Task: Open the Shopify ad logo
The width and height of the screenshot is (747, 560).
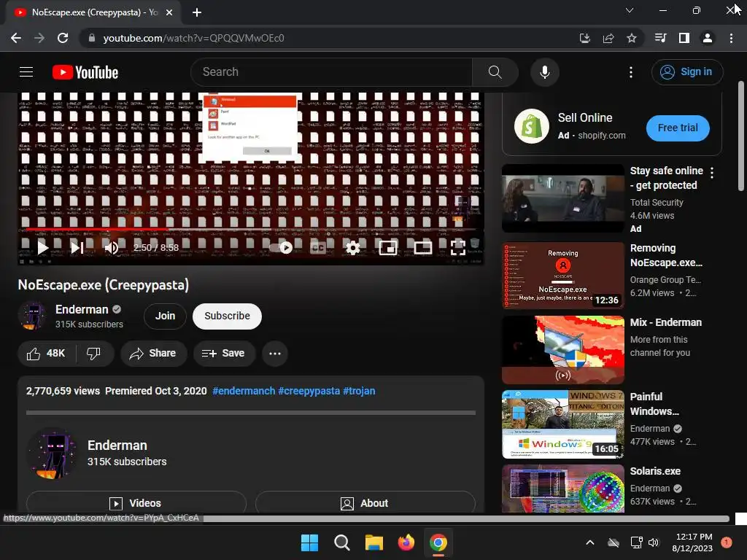Action: (532, 127)
